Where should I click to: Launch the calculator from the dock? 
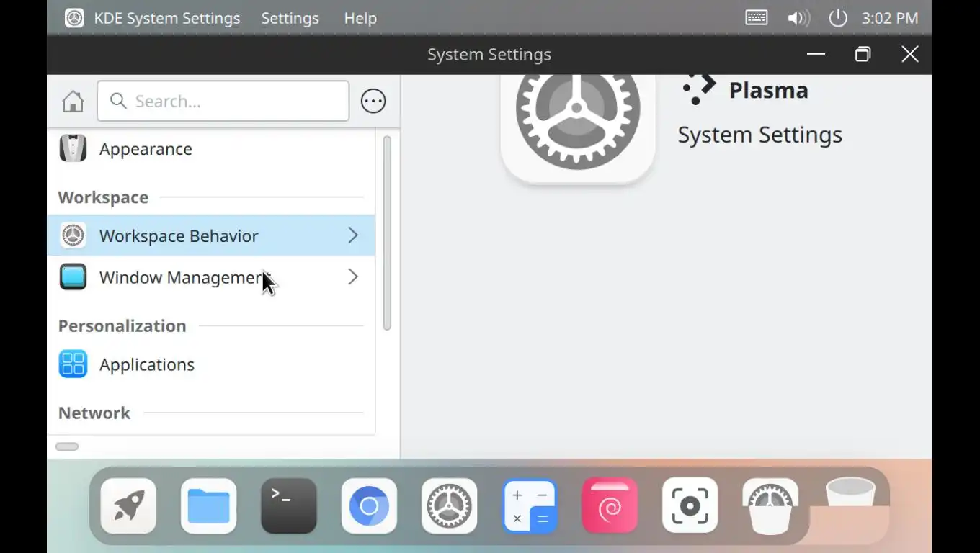pos(530,505)
